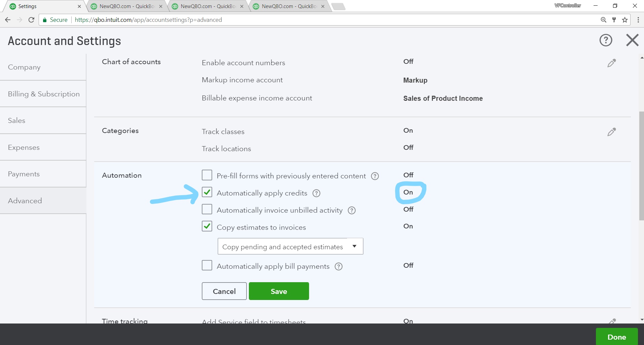Open Chrome's three-dot menu
644x345 pixels.
(x=638, y=20)
